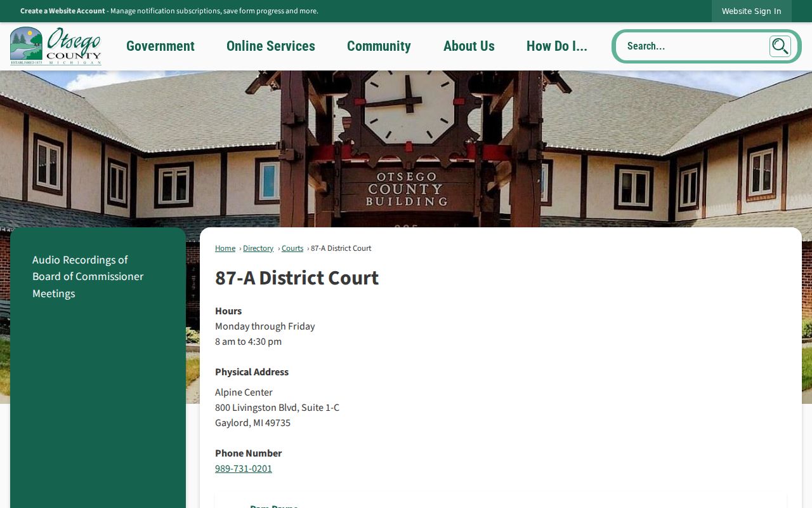Click the '800 Livingston Blvd, Suite 1-C' address line
Viewport: 812px width, 508px height.
tap(277, 408)
